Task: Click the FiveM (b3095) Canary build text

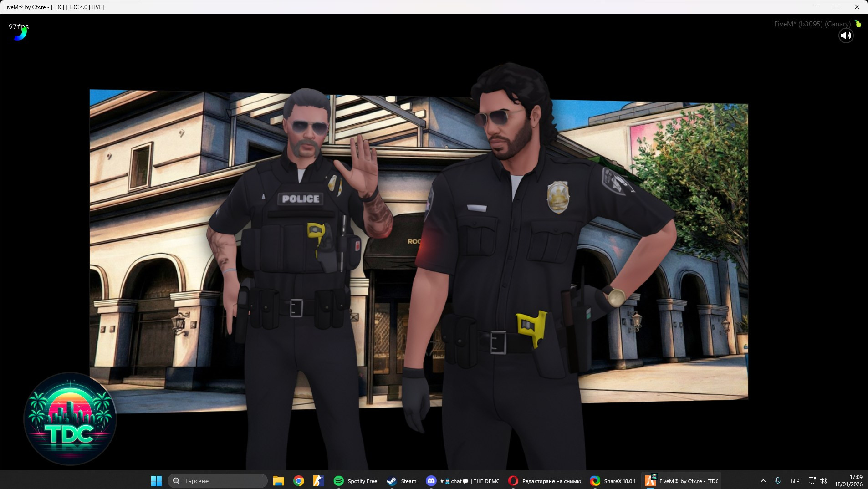Action: [x=812, y=24]
